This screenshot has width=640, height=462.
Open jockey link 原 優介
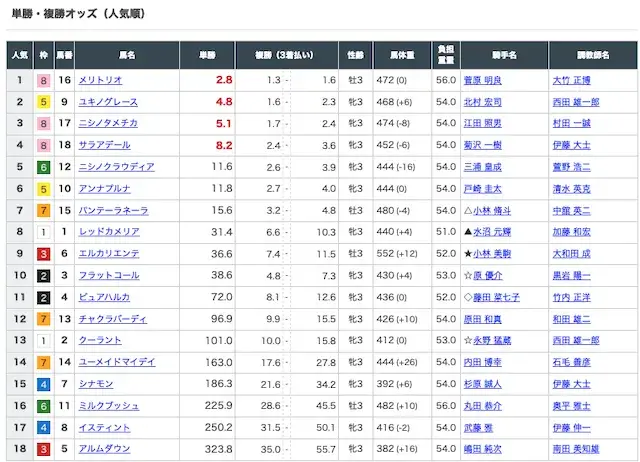[x=488, y=275]
